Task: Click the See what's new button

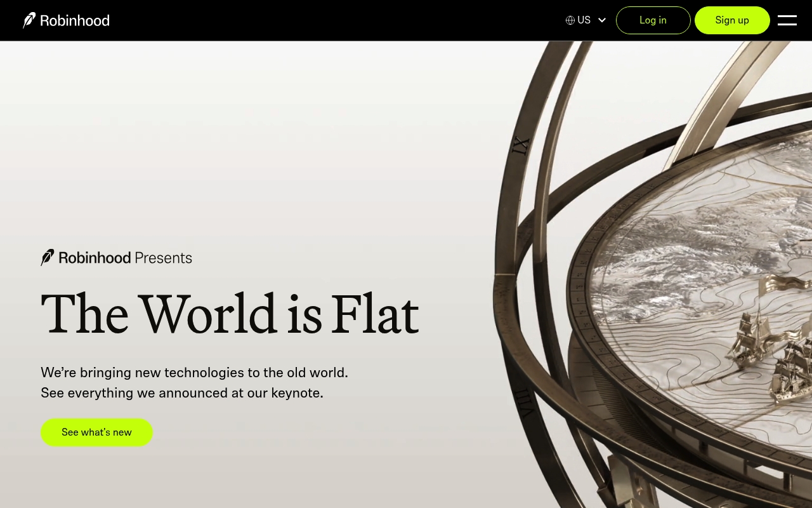Action: pos(96,432)
